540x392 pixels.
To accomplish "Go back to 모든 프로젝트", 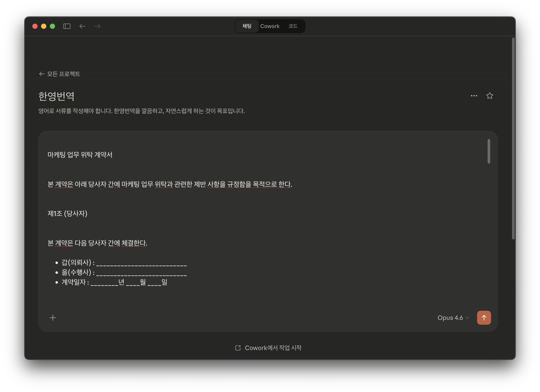I will click(59, 74).
